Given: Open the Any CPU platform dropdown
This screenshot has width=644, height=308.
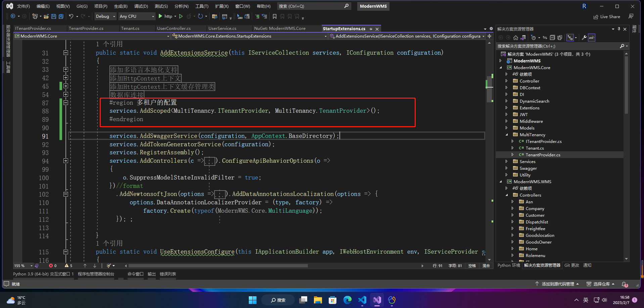Looking at the screenshot, I should [137, 16].
